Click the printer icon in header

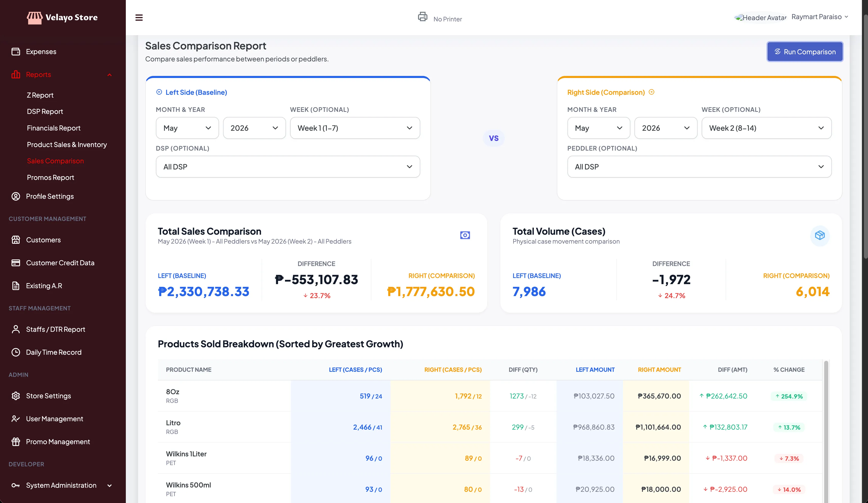pos(423,17)
